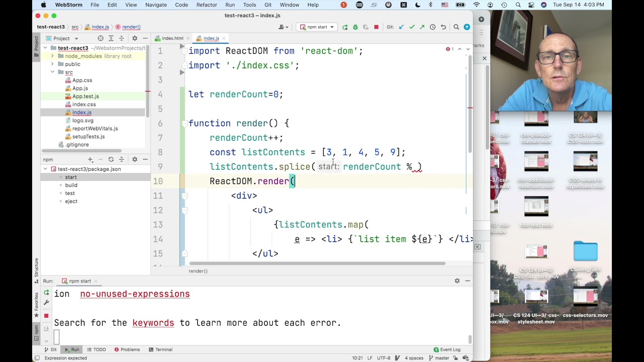Go to previous highlighted error arrow
Screen dimensions: 644x362
459,49
